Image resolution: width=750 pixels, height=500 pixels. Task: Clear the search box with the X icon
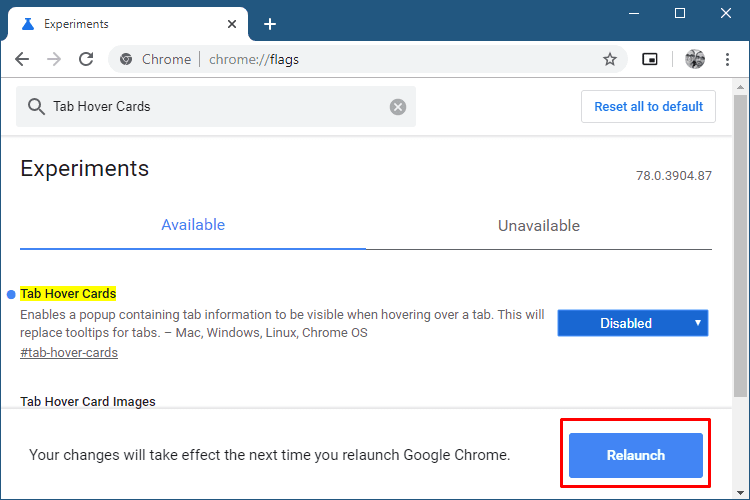[397, 107]
